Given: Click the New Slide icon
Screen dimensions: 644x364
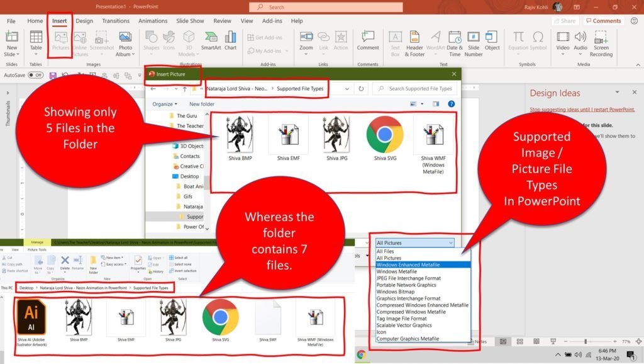Looking at the screenshot, I should click(11, 37).
